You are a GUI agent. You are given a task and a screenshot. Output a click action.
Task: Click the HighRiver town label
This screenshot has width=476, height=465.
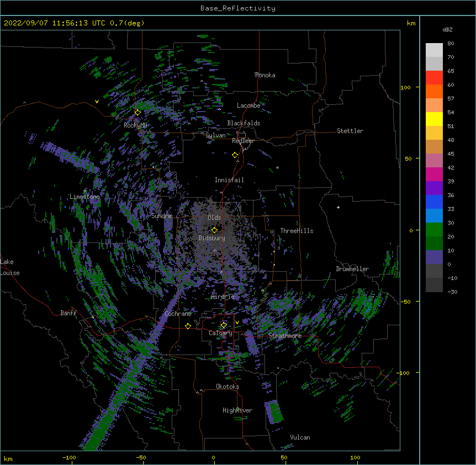point(237,410)
